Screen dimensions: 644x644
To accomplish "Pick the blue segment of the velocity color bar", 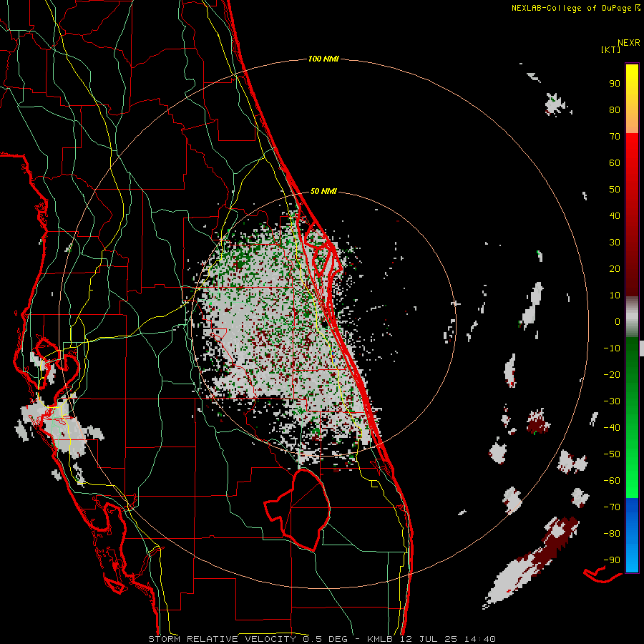I will click(x=632, y=535).
